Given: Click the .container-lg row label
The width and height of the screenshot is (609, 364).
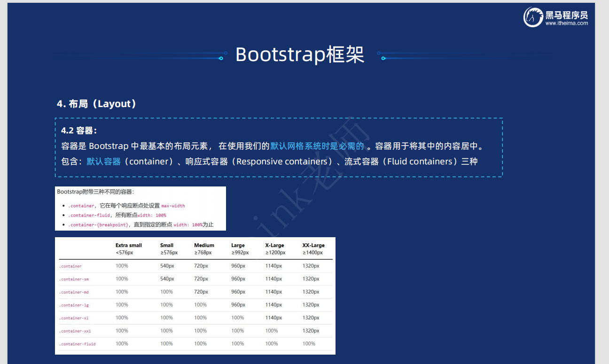Looking at the screenshot, I should (74, 305).
